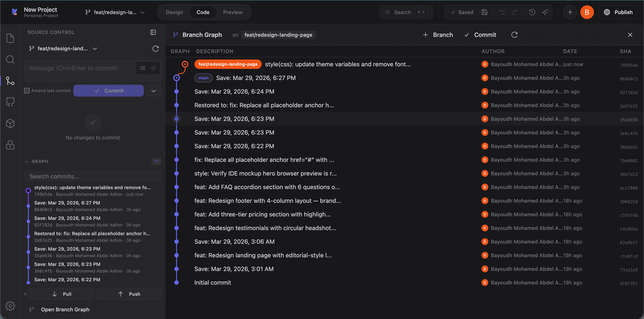This screenshot has width=644, height=319.
Task: Click the Branch Graph title icon
Action: click(175, 35)
